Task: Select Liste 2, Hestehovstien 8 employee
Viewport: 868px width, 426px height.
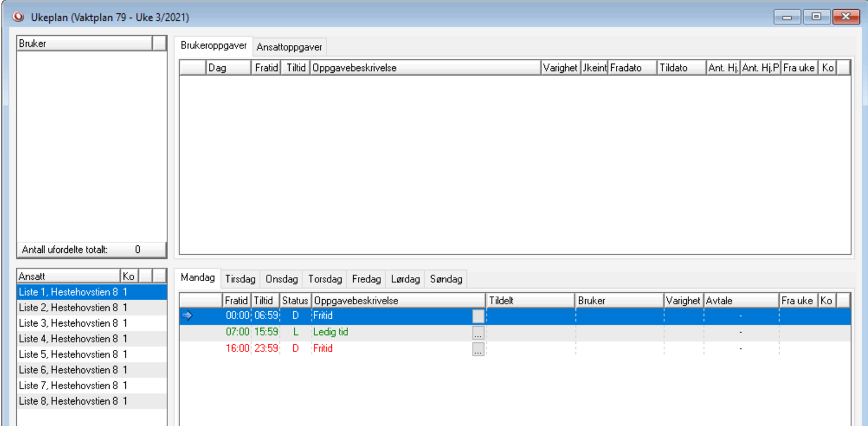Action: click(x=92, y=308)
